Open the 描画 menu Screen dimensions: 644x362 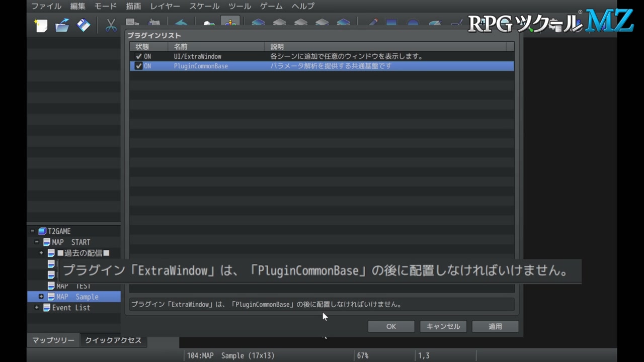tap(133, 6)
